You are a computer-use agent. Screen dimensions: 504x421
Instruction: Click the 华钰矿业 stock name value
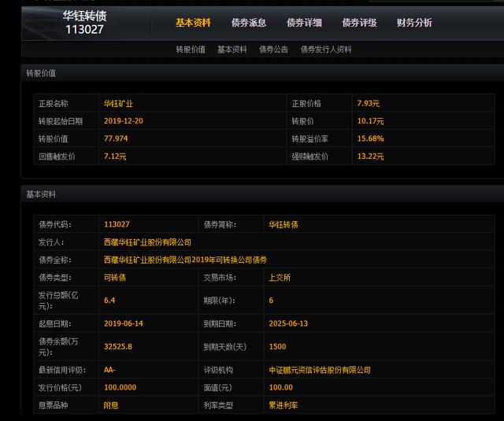118,103
